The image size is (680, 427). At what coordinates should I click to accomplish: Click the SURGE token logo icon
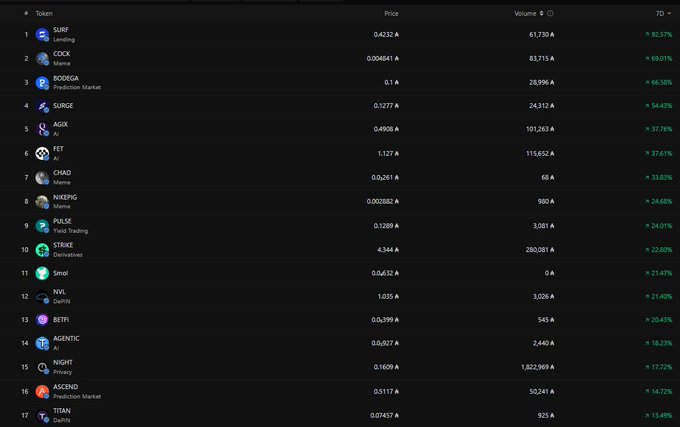click(x=42, y=106)
